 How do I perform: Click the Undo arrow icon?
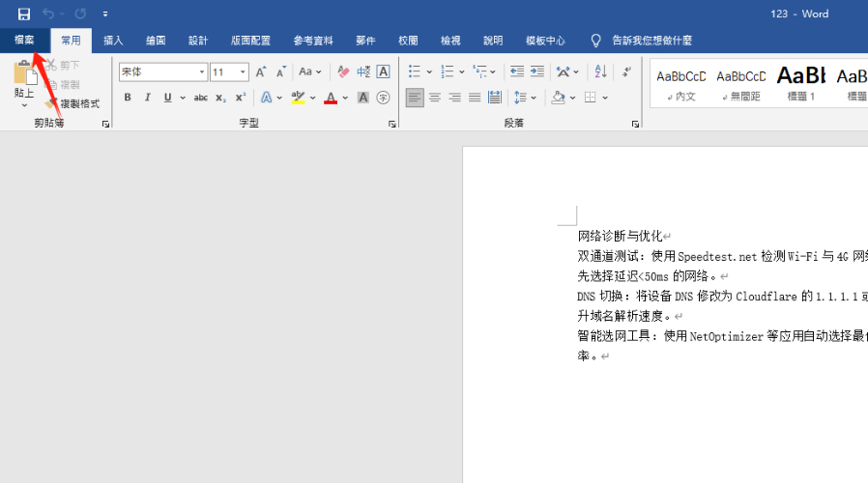48,14
